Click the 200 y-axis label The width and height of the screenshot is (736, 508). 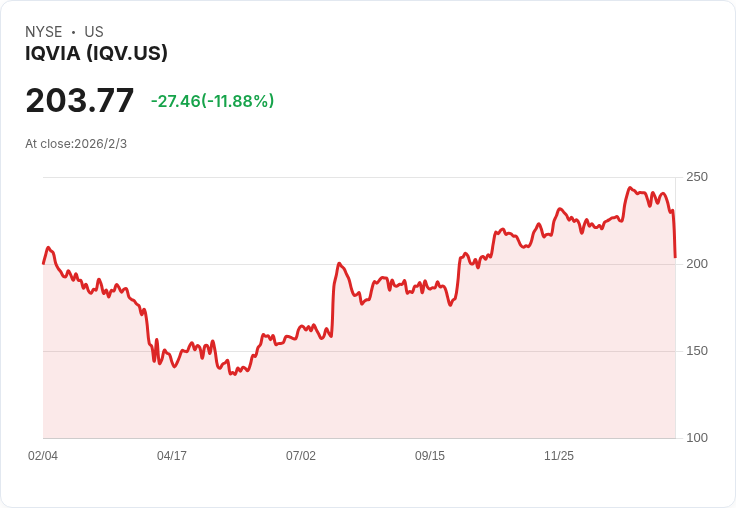tap(697, 264)
